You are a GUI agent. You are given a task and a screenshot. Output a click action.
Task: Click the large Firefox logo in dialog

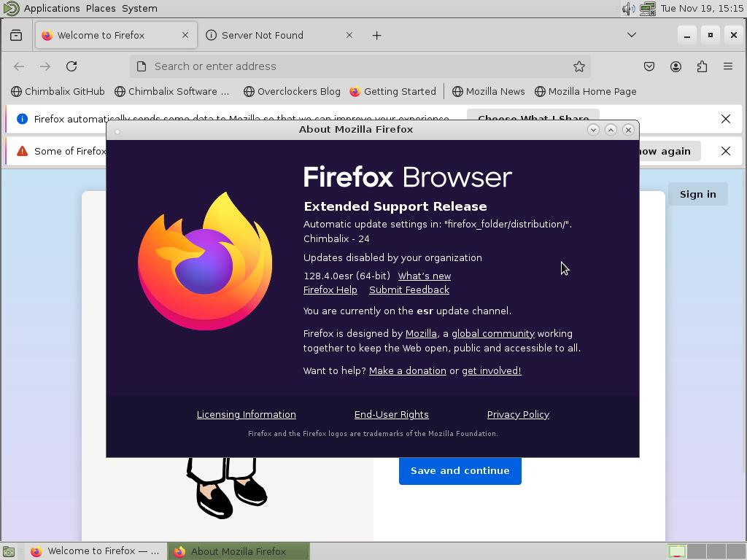205,261
